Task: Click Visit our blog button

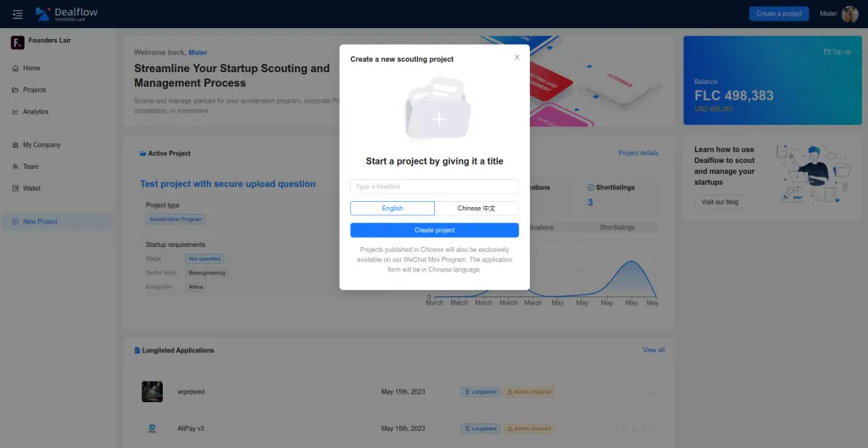Action: tap(720, 203)
